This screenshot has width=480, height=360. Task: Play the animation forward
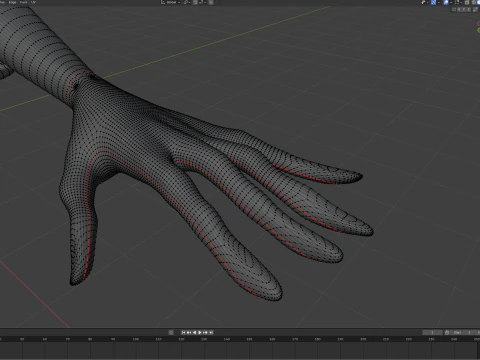click(200, 332)
